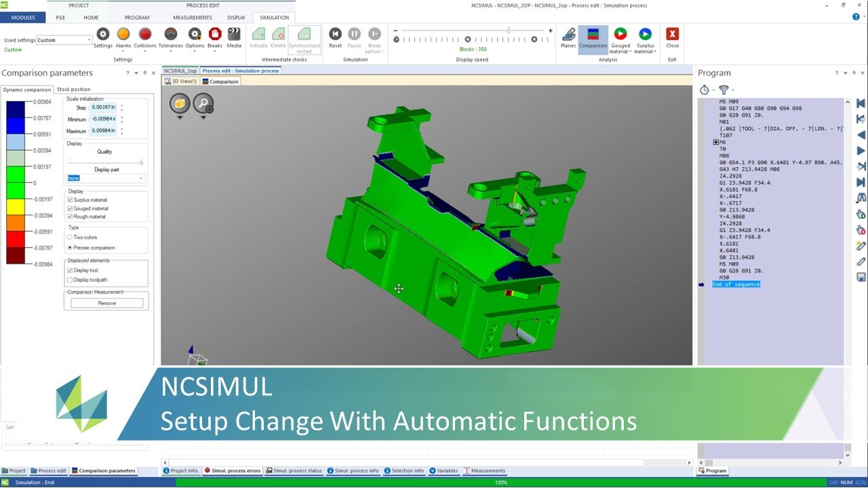Switch to MEASUREMENTS ribbon tab
868x488 pixels.
coord(193,18)
